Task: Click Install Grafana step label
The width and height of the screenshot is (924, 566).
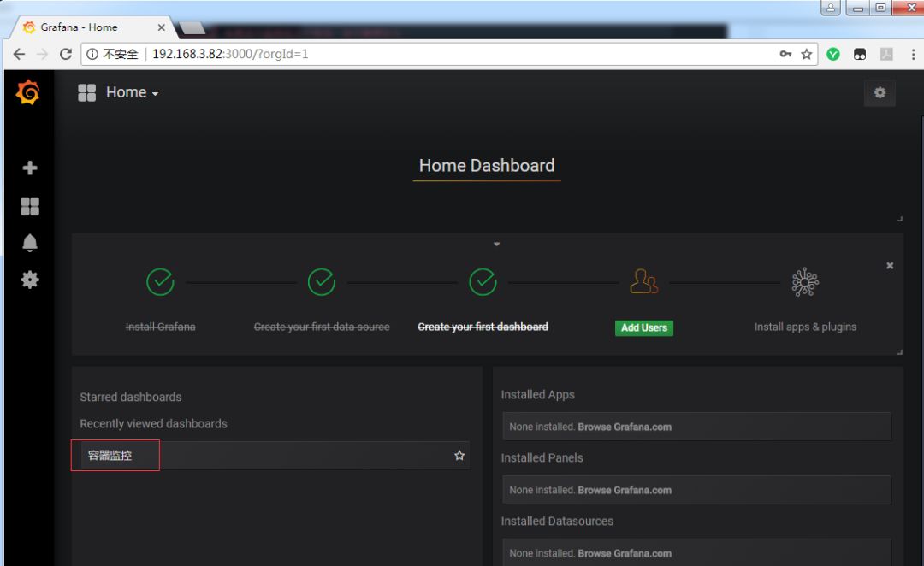Action: (x=160, y=327)
